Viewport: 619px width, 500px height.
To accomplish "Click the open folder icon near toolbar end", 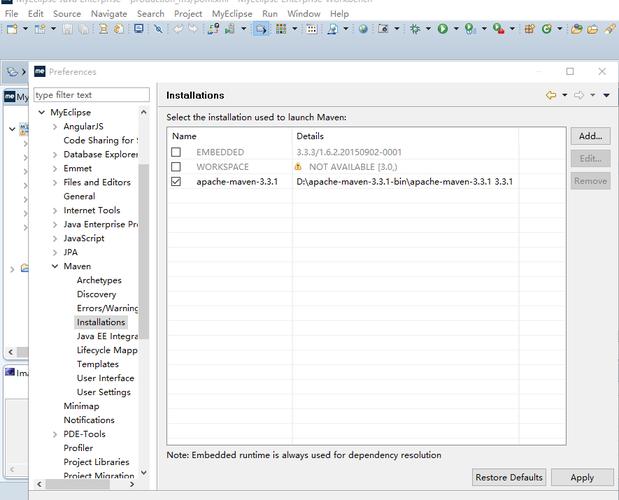I will click(592, 29).
